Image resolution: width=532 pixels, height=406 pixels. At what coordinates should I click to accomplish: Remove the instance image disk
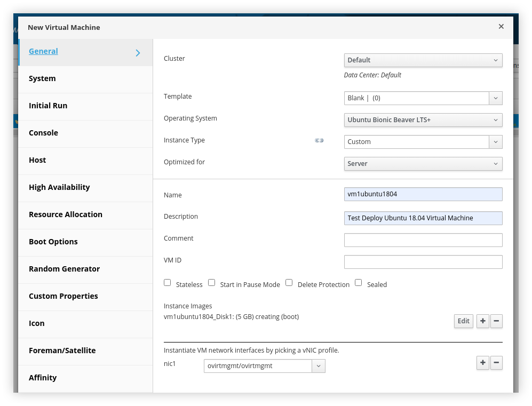pos(496,321)
